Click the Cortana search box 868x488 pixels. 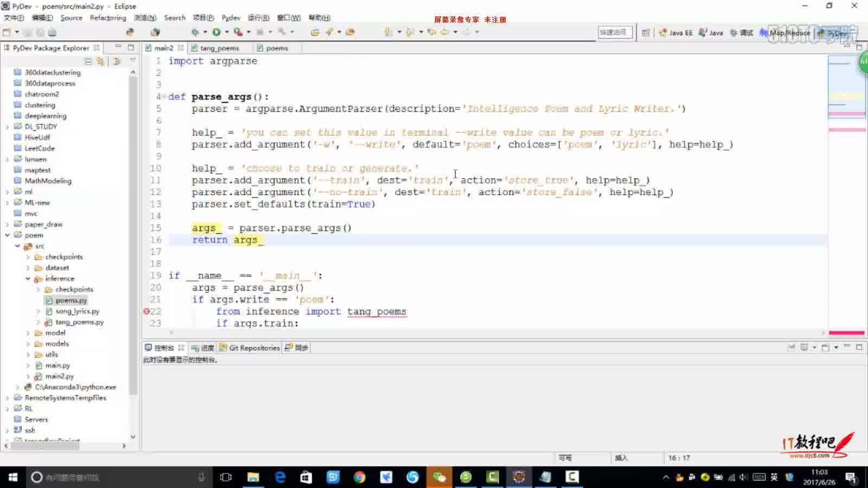point(118,477)
